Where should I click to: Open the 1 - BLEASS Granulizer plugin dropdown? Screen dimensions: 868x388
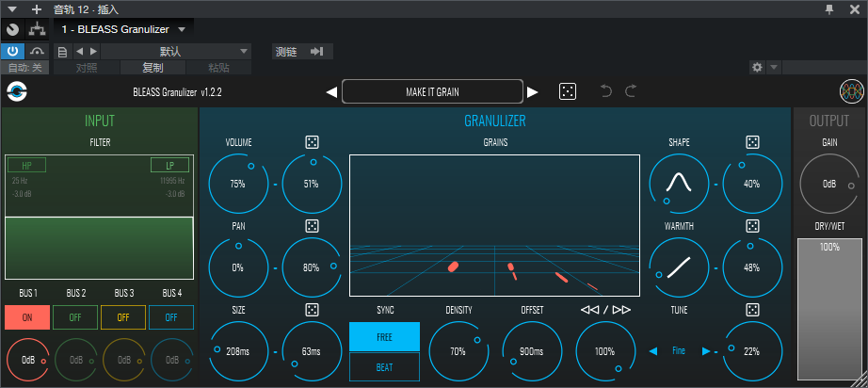tap(123, 29)
